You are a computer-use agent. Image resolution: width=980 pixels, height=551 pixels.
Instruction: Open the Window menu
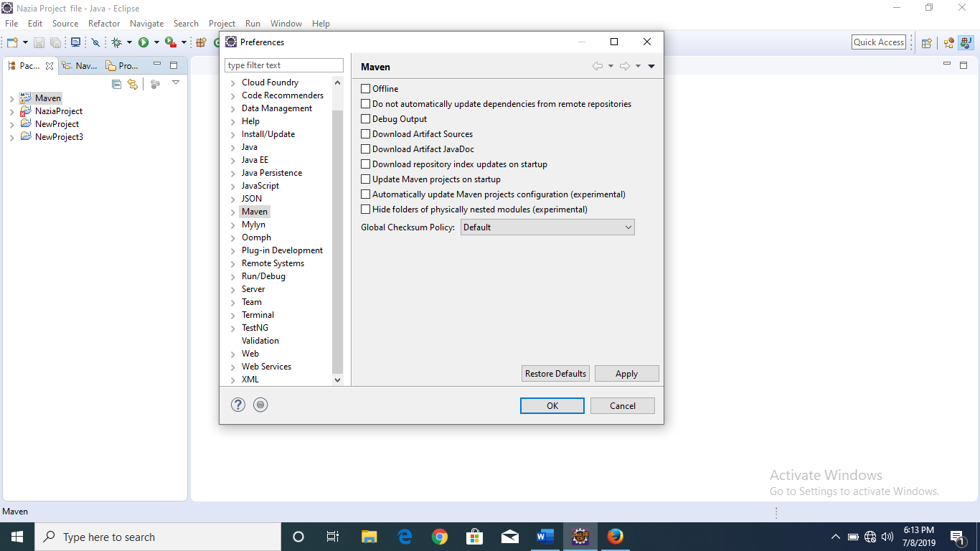point(286,24)
